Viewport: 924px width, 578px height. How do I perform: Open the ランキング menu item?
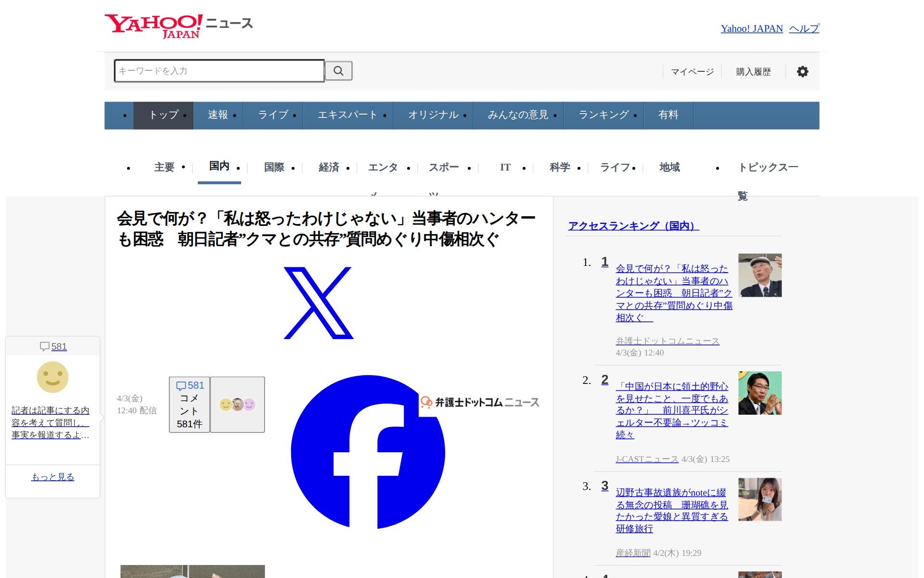603,115
